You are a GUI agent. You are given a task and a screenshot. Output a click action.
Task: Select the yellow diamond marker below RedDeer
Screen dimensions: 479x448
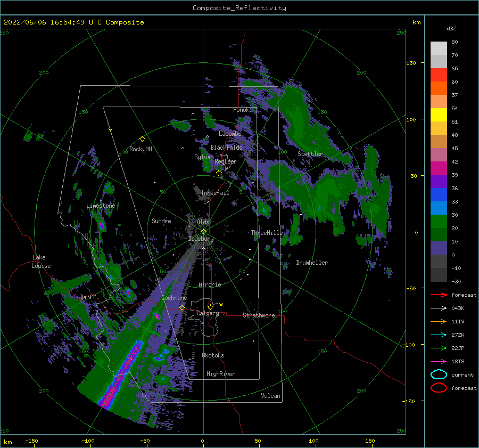(x=219, y=173)
